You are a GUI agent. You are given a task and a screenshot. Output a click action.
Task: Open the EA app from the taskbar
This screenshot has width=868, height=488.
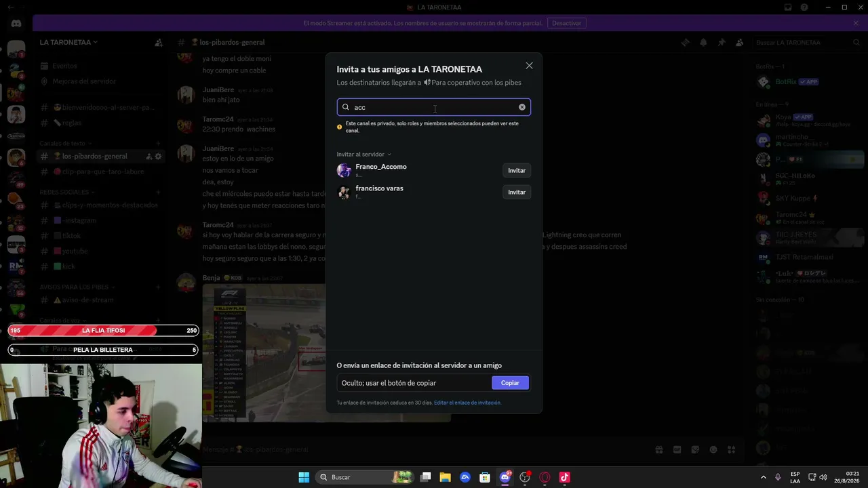(465, 477)
